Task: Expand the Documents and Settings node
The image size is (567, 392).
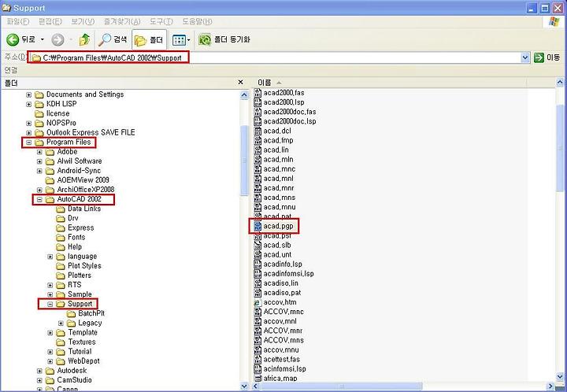Action: click(x=29, y=94)
